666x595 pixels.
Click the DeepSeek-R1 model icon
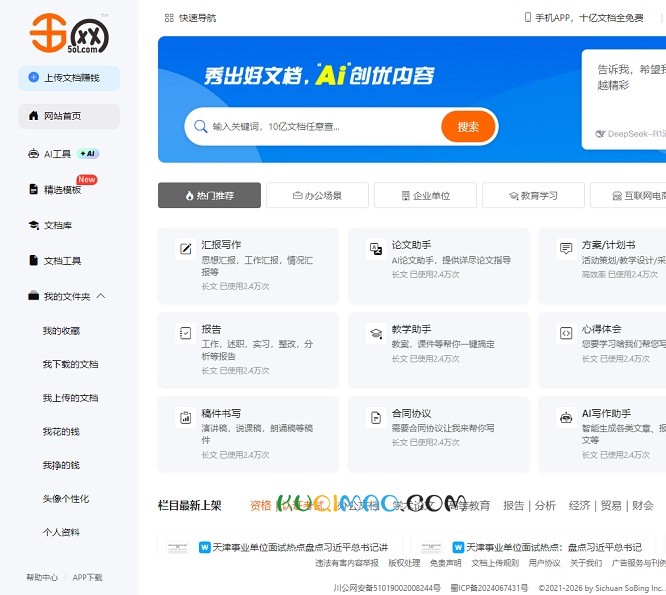pyautogui.click(x=600, y=134)
